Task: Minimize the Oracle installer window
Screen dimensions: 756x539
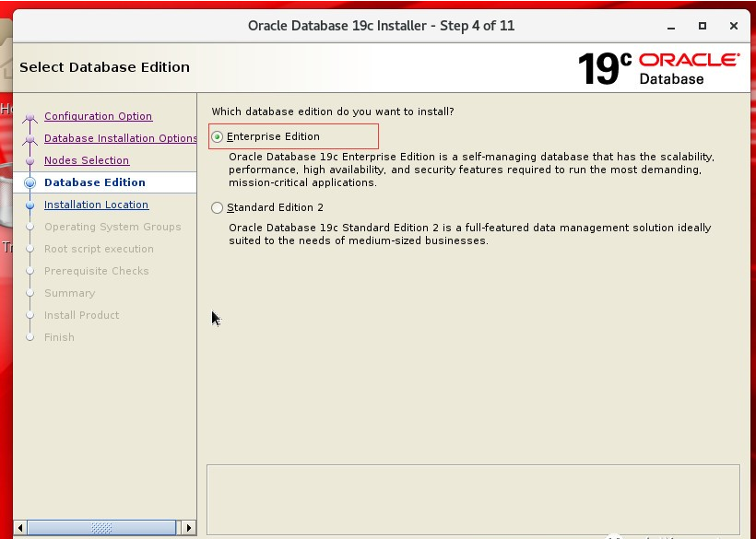Action: coord(671,26)
